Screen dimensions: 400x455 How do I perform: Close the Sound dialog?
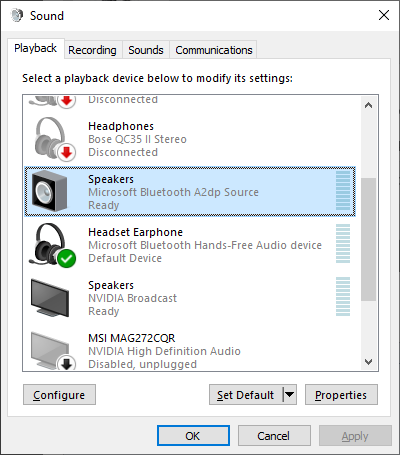(x=384, y=15)
